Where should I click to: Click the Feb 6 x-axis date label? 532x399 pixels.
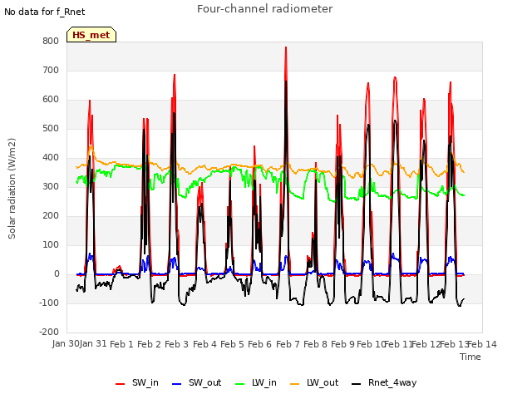tap(259, 344)
